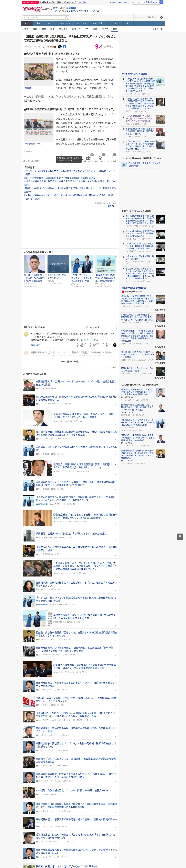The width and height of the screenshot is (186, 868).
Task: Click the うーん face reaction on comment
Action: click(104, 345)
